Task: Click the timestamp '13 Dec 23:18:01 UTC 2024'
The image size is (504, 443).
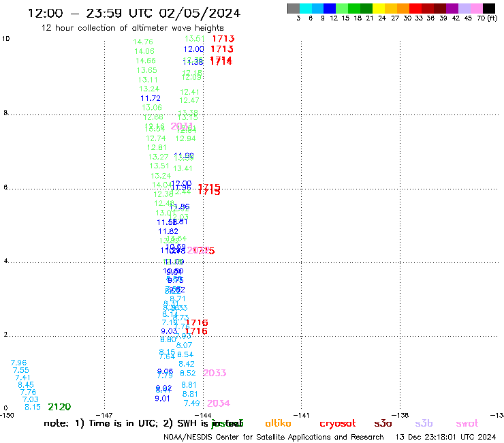Action: click(x=446, y=438)
